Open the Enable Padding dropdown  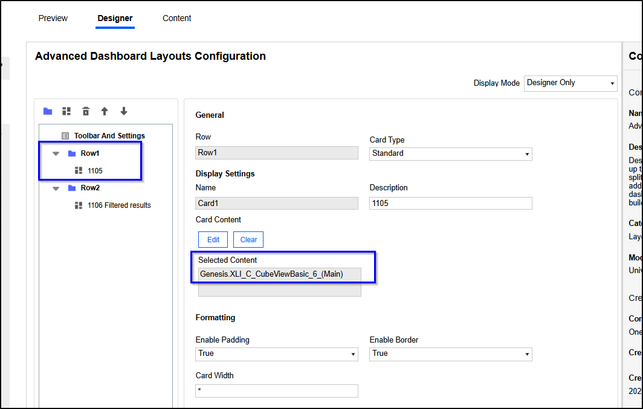[276, 354]
